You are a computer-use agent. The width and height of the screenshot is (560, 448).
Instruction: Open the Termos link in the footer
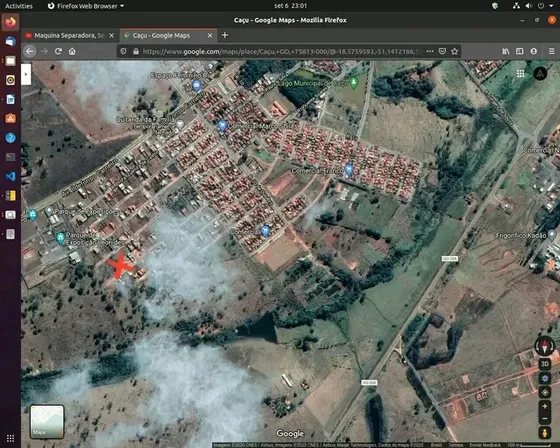pos(455,445)
